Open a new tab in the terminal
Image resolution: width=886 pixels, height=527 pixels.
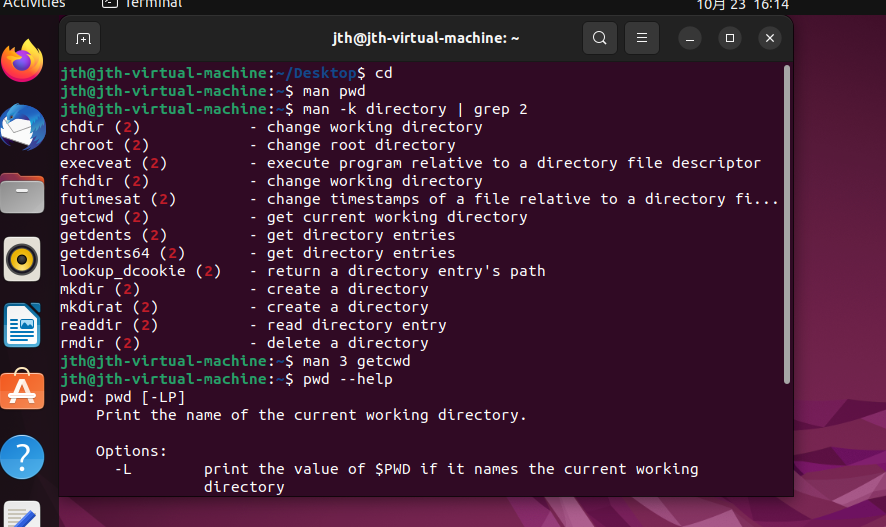pyautogui.click(x=83, y=38)
